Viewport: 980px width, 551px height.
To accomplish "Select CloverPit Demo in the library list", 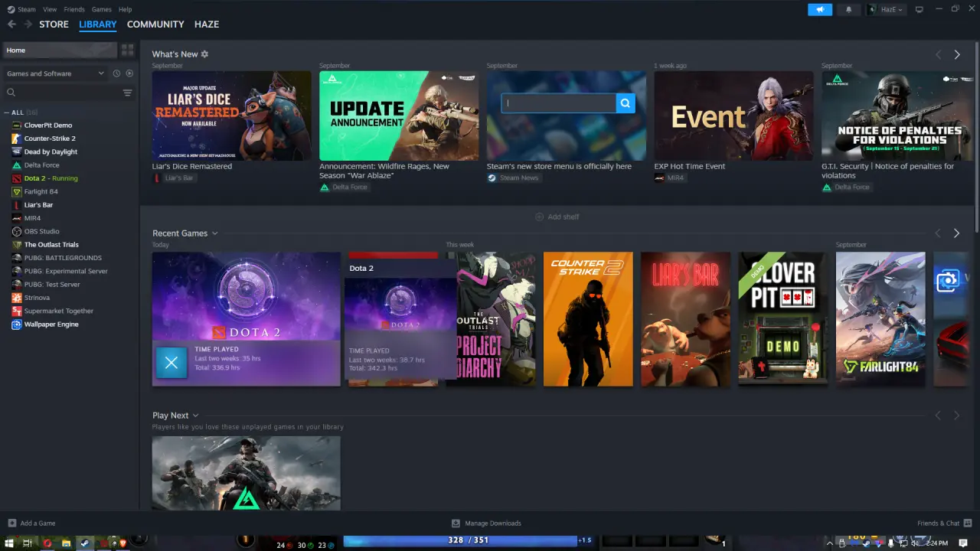I will [x=47, y=126].
